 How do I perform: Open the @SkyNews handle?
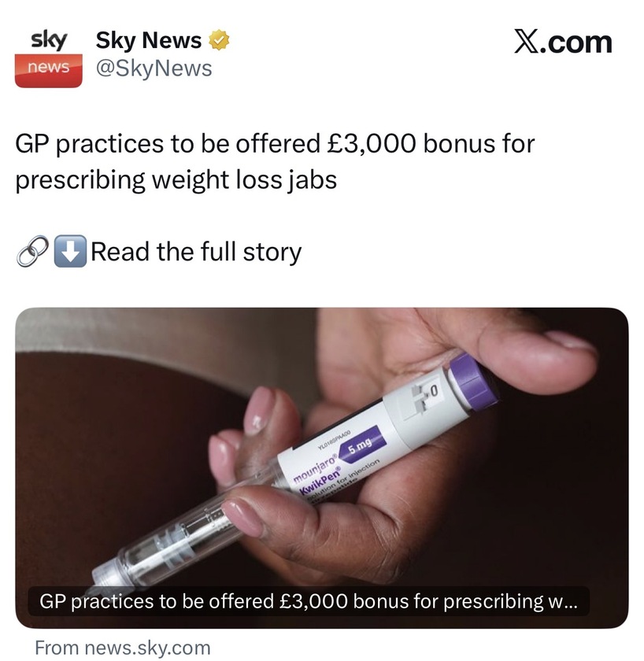(154, 68)
